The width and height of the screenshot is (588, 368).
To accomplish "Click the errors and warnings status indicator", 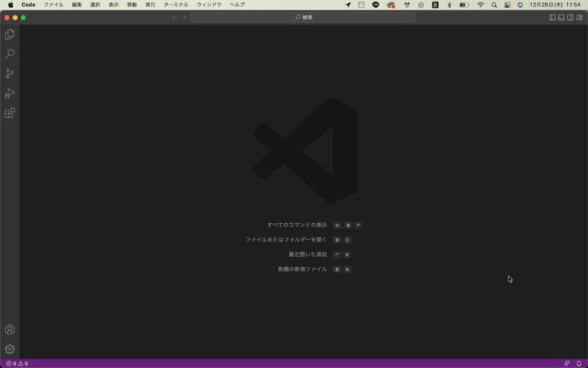I will 17,363.
